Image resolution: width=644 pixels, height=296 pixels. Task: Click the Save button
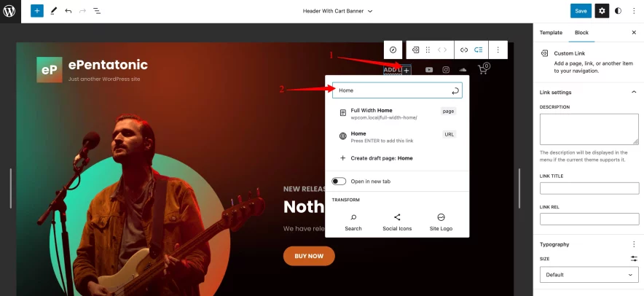[581, 11]
